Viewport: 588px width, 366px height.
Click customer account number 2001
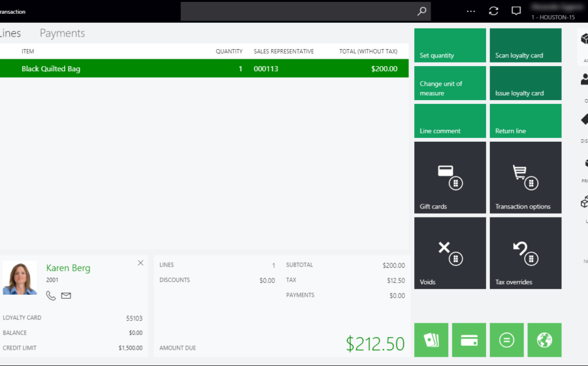tap(52, 280)
